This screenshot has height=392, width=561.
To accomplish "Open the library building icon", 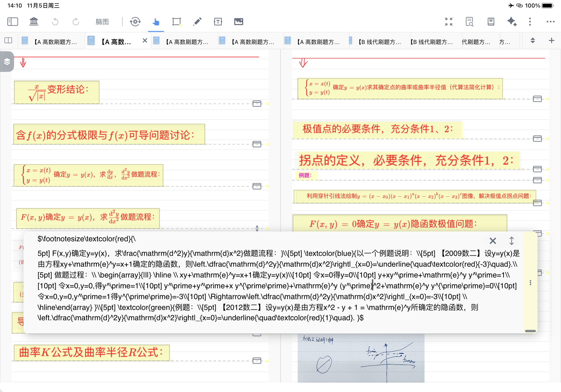I will 34,22.
